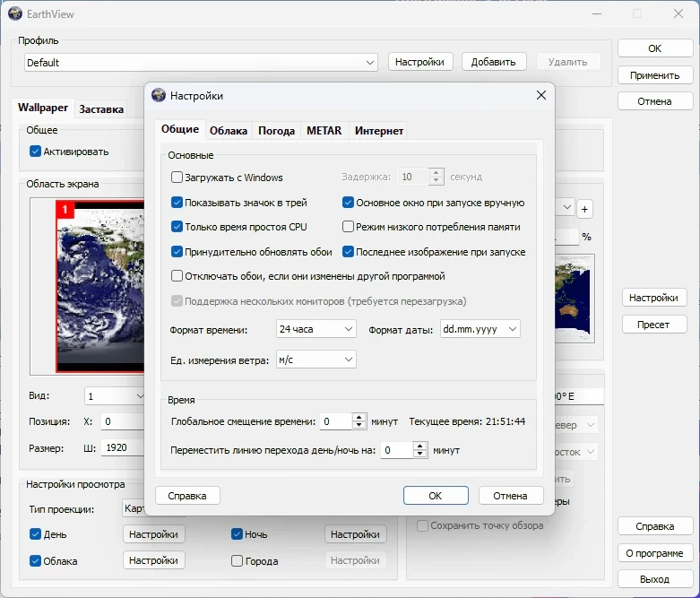Open Настройки button beside Облака
The width and height of the screenshot is (700, 598).
point(154,560)
